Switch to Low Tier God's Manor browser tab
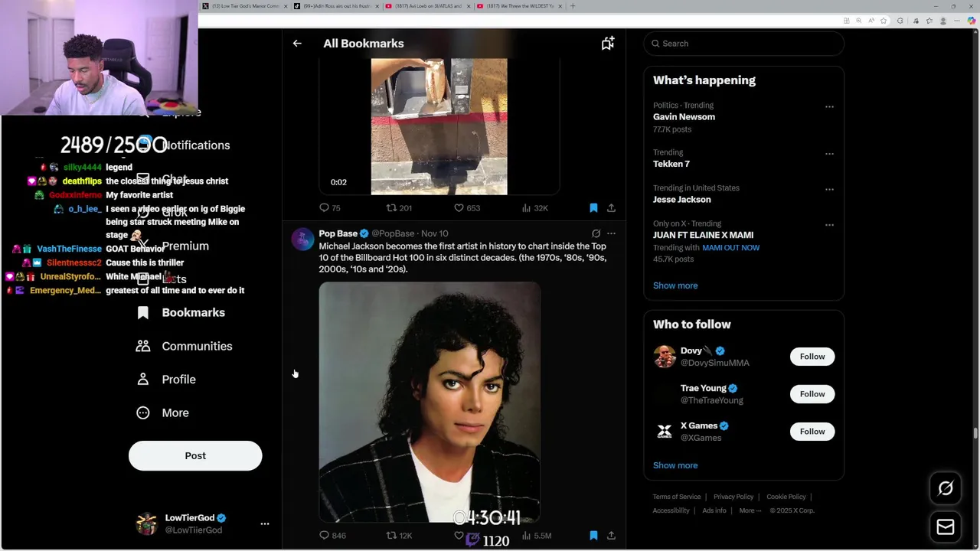Screen dimensions: 980x551 [244, 6]
